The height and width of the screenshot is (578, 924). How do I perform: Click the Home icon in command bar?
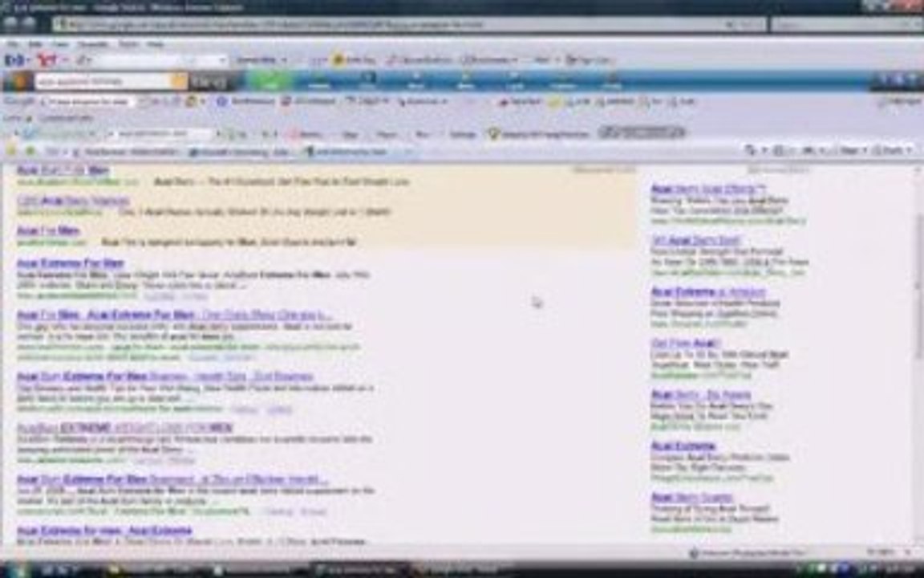point(750,150)
